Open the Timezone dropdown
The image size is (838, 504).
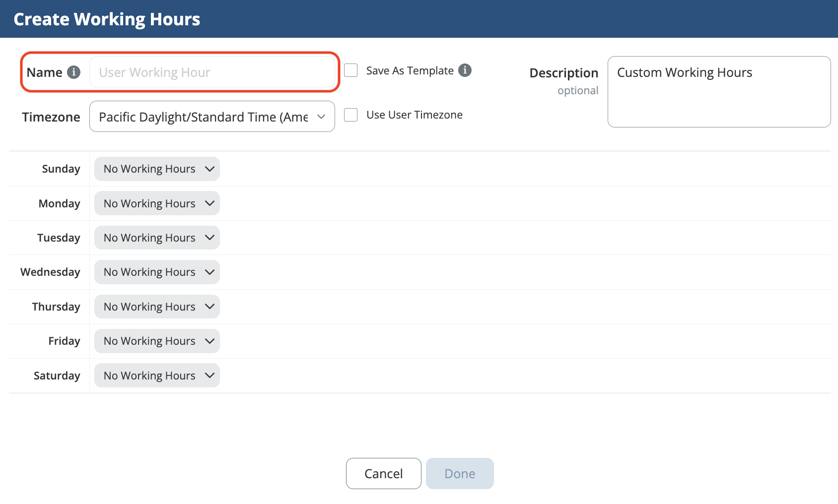(x=212, y=117)
